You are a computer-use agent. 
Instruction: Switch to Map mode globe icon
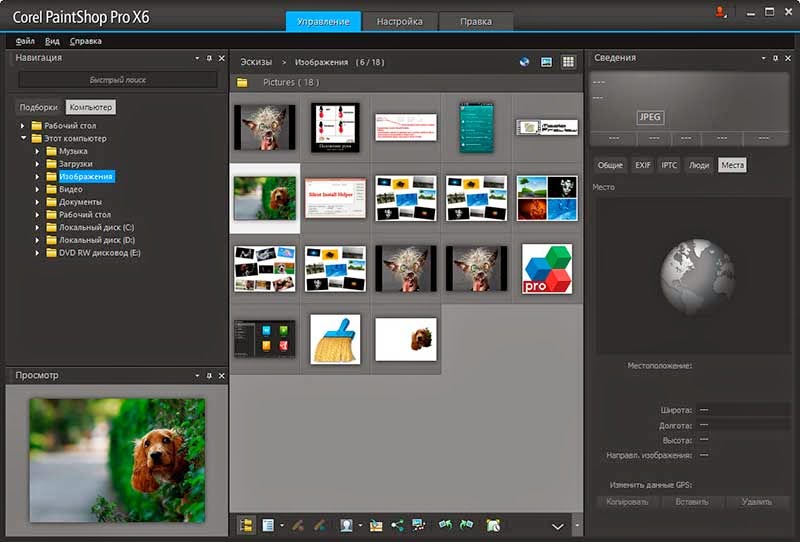[524, 62]
